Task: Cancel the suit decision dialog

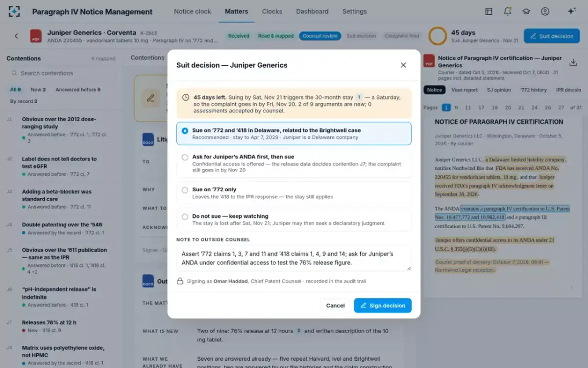Action: pos(336,305)
